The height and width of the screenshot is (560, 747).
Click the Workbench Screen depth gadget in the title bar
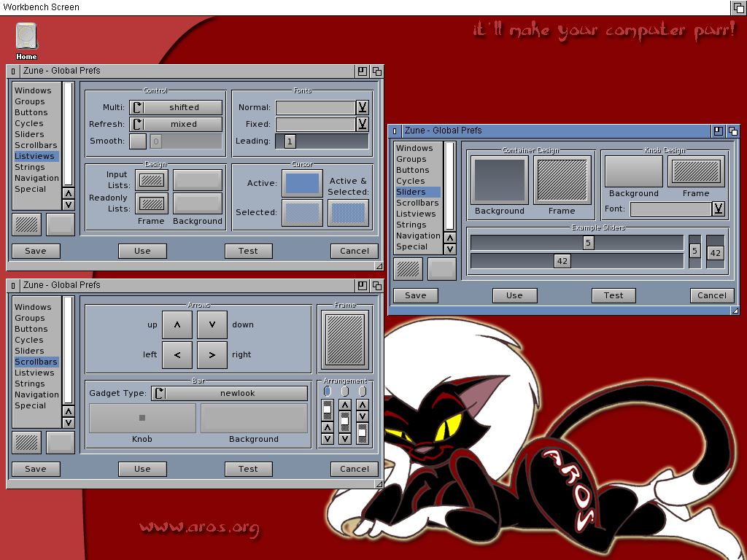tap(738, 7)
